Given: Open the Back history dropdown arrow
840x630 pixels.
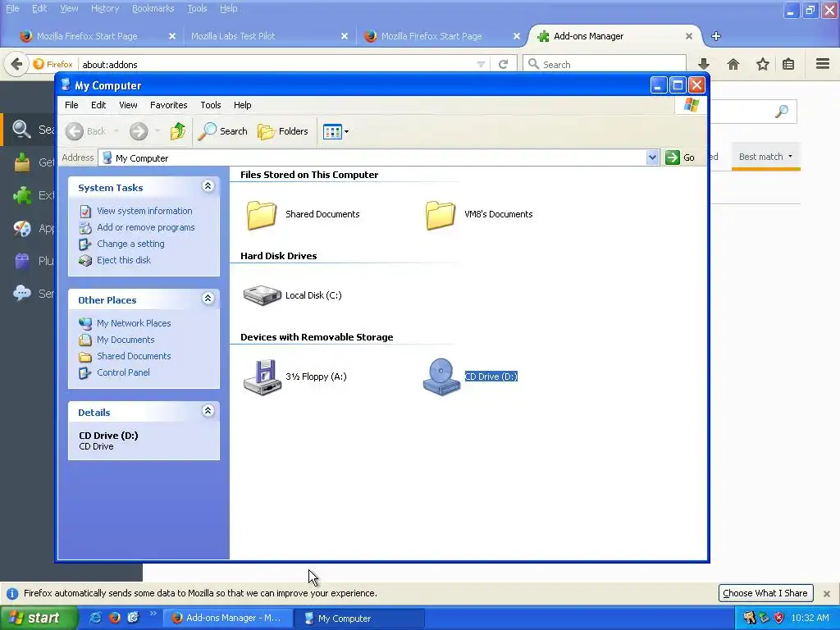Looking at the screenshot, I should (116, 131).
